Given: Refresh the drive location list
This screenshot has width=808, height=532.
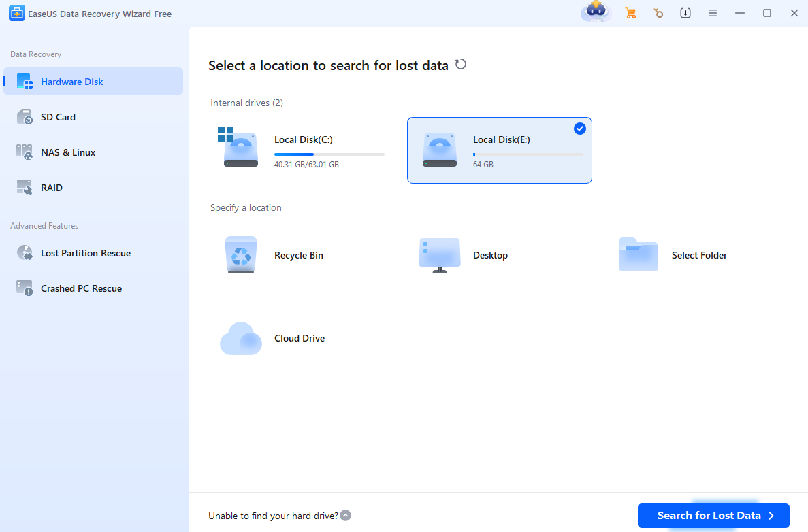Looking at the screenshot, I should (461, 65).
